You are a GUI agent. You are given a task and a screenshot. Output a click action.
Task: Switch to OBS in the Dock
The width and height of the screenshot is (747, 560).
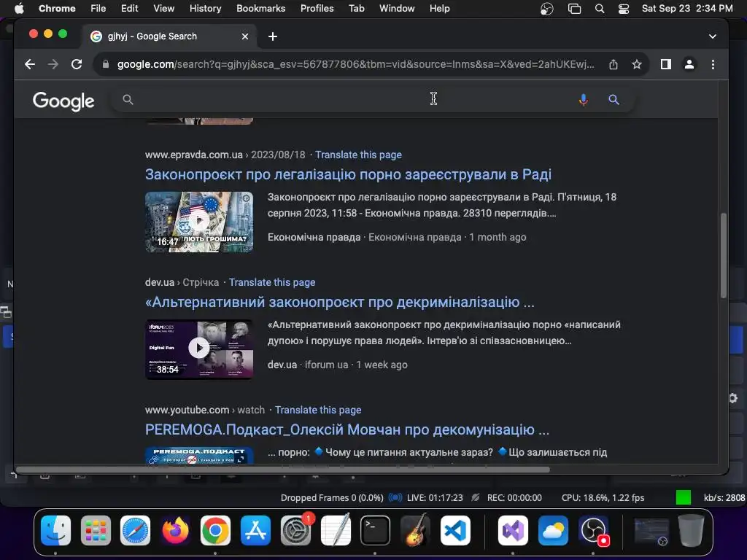[593, 530]
